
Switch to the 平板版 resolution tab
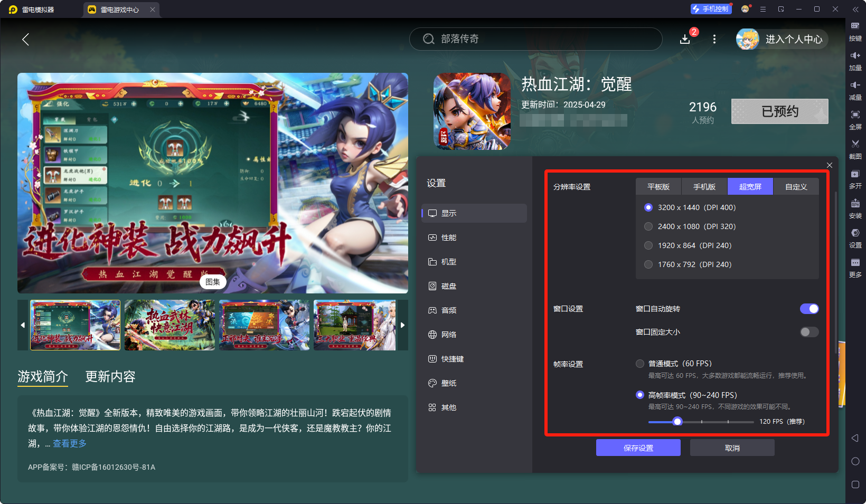(658, 187)
